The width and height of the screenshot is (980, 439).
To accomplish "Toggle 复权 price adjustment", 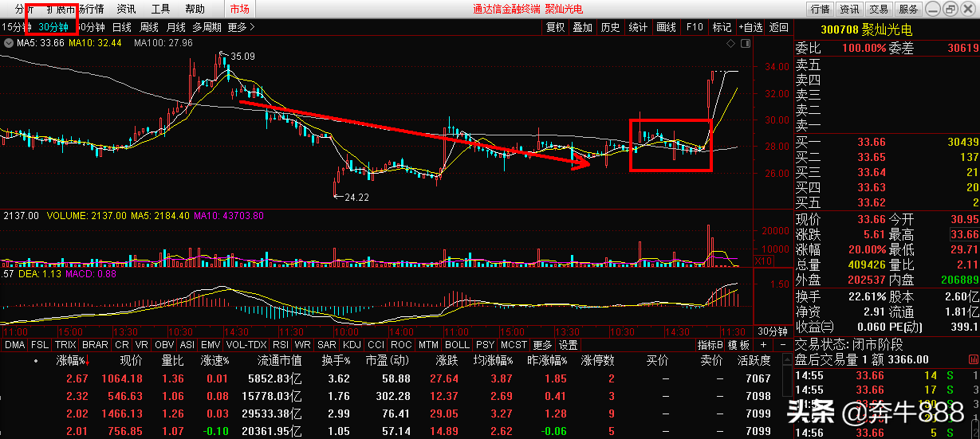I will point(555,26).
